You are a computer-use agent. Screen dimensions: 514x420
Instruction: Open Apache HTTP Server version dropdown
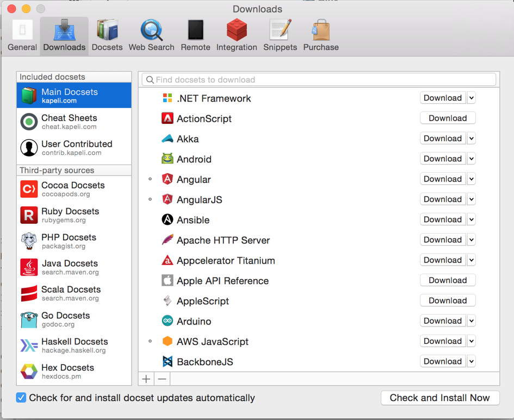472,240
